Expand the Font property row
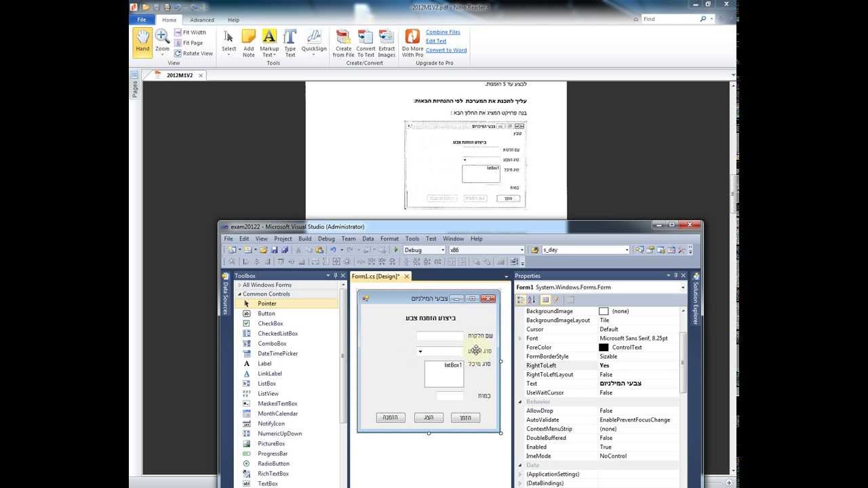The height and width of the screenshot is (488, 868). [520, 338]
